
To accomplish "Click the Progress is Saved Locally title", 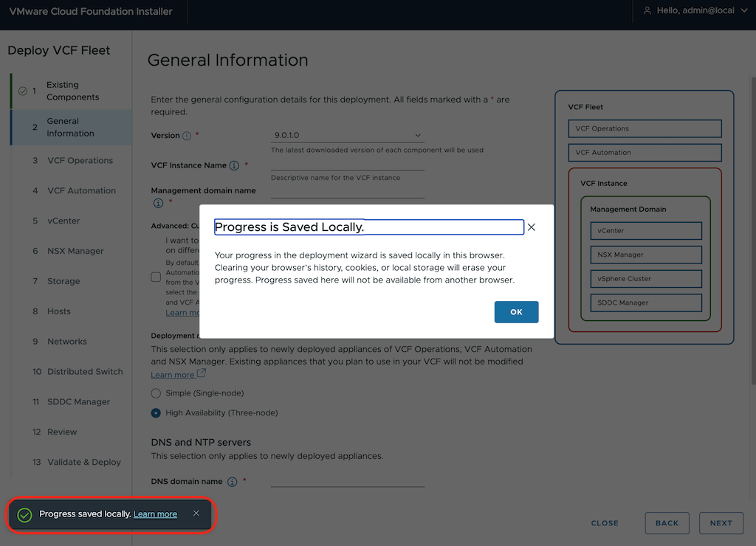I will click(289, 227).
